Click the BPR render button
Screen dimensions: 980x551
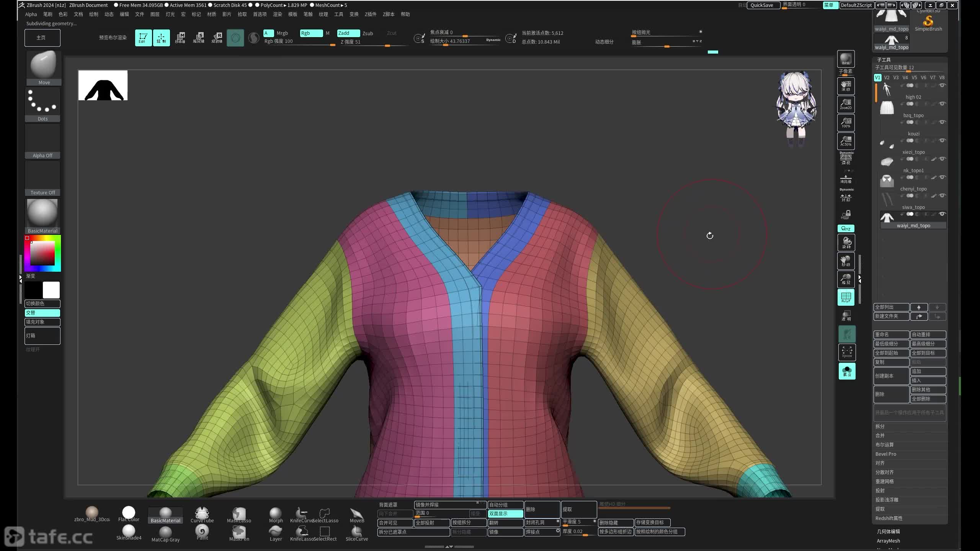click(846, 59)
